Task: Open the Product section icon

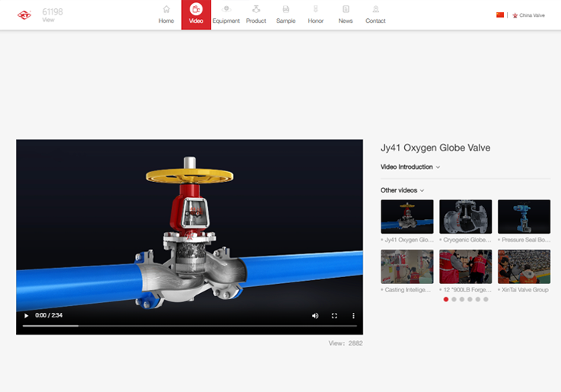Action: point(256,9)
